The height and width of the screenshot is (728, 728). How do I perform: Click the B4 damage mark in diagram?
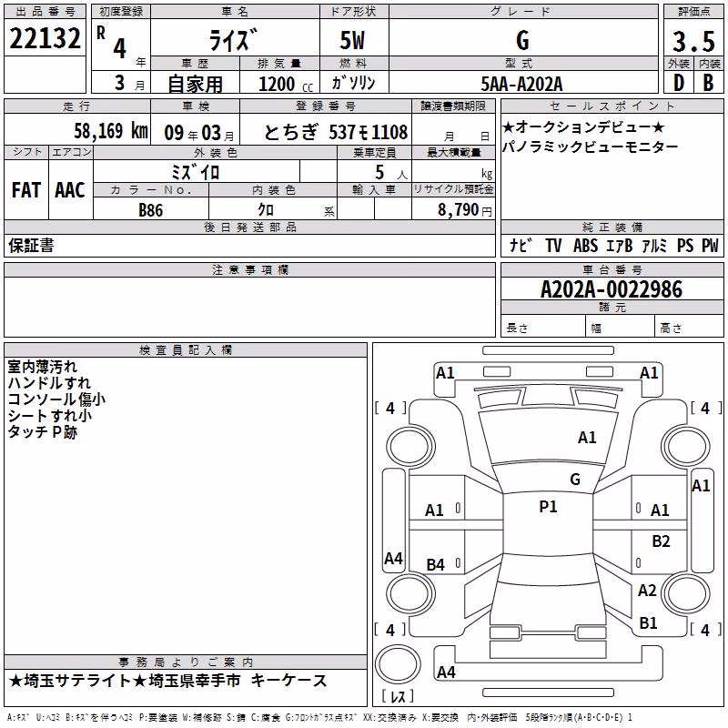436,564
